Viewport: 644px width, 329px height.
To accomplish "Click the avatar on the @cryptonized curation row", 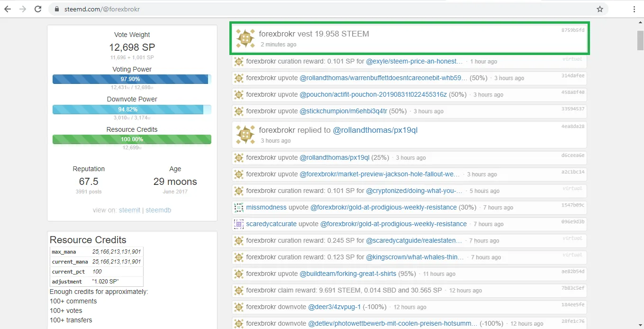I will coord(239,191).
